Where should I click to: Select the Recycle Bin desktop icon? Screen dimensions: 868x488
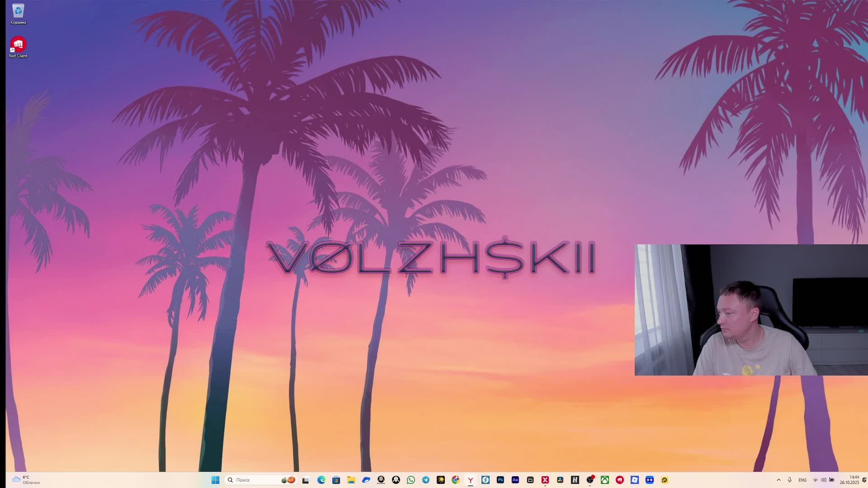(18, 11)
